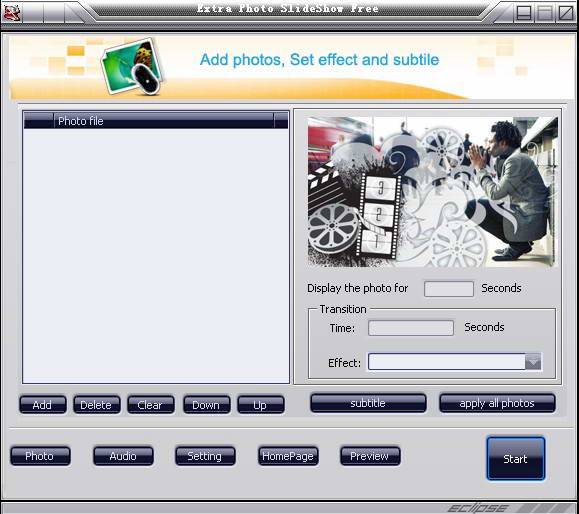
Task: Move photo Up in the list
Action: [261, 405]
